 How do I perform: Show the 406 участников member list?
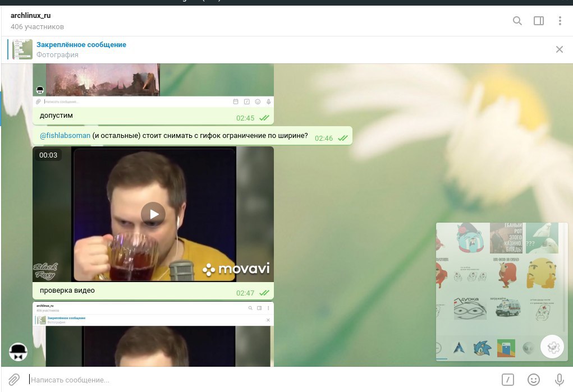click(37, 27)
